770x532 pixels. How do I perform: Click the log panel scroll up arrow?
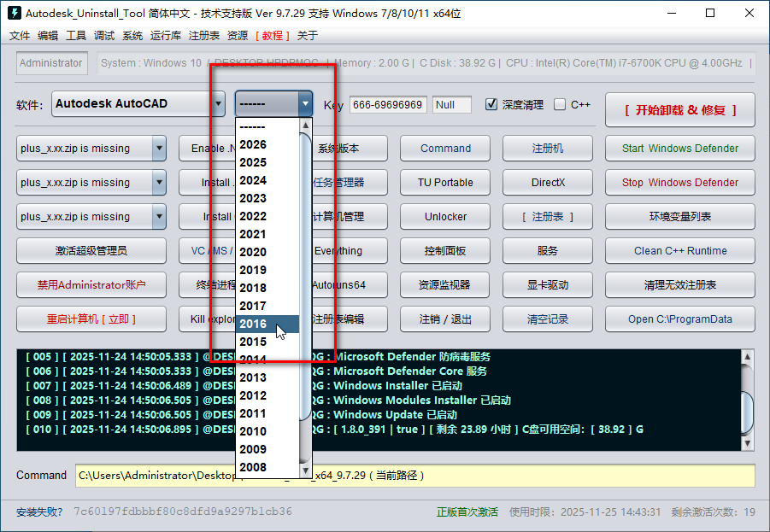tap(747, 357)
